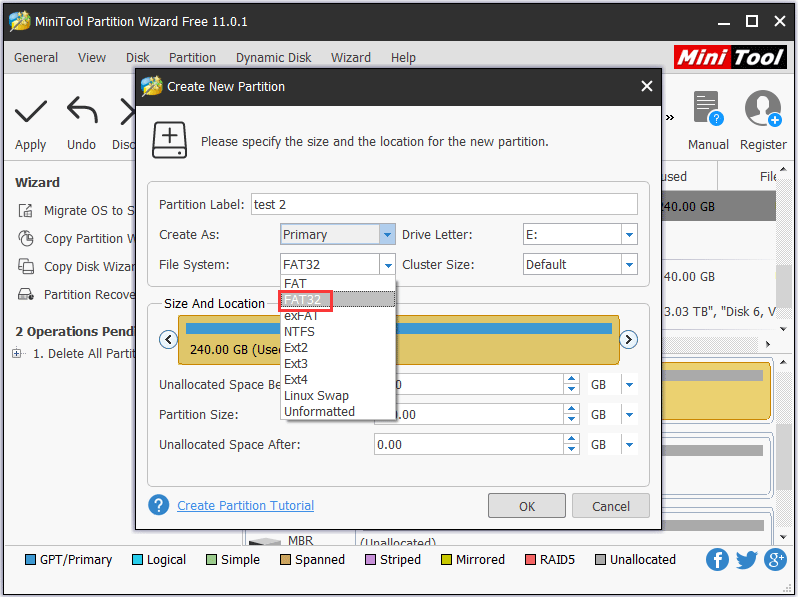Click the Mirrored legend color box
798x597 pixels.
(x=446, y=559)
